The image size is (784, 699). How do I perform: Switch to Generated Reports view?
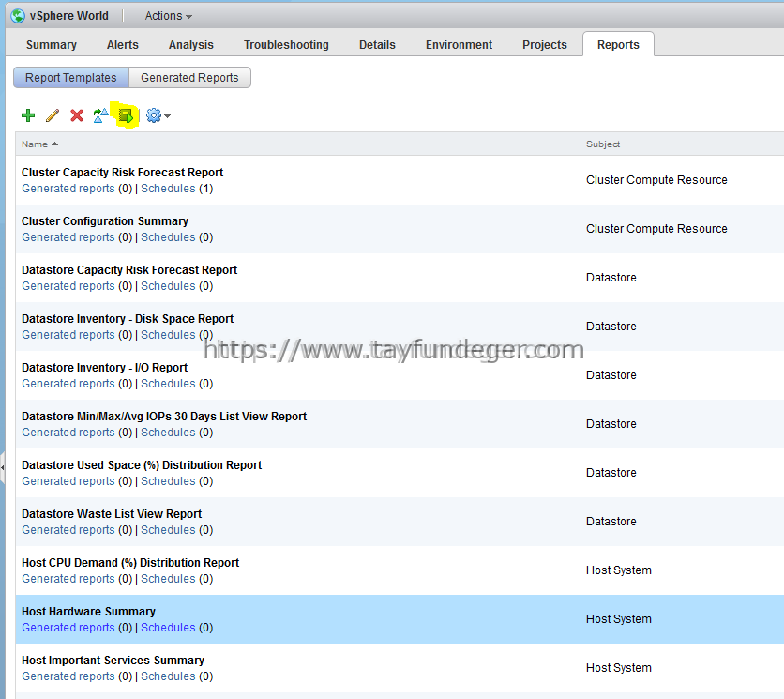189,78
